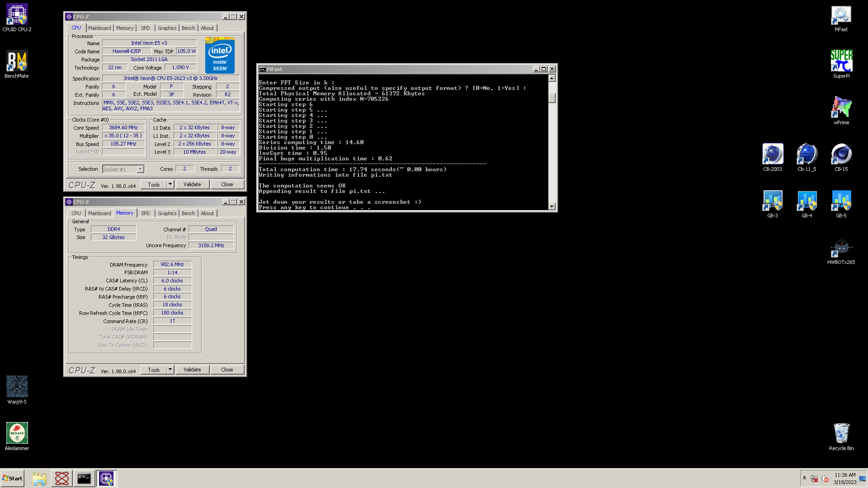The width and height of the screenshot is (868, 488).
Task: Open the About tab in top CPU-Z window
Action: [x=208, y=28]
